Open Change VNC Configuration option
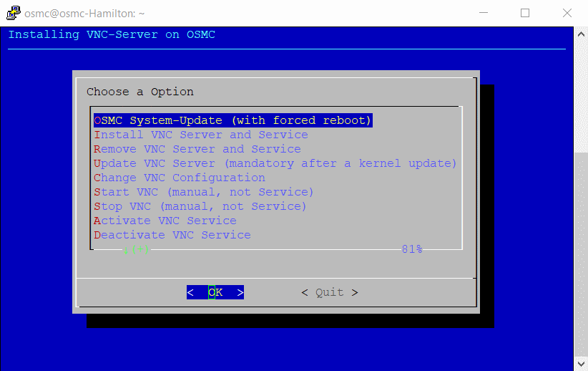The height and width of the screenshot is (371, 588). coord(180,178)
